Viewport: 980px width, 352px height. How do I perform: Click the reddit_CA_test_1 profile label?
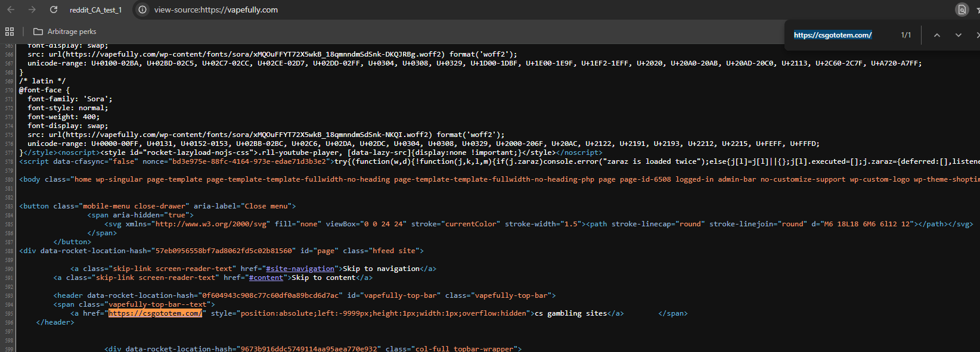[95, 10]
